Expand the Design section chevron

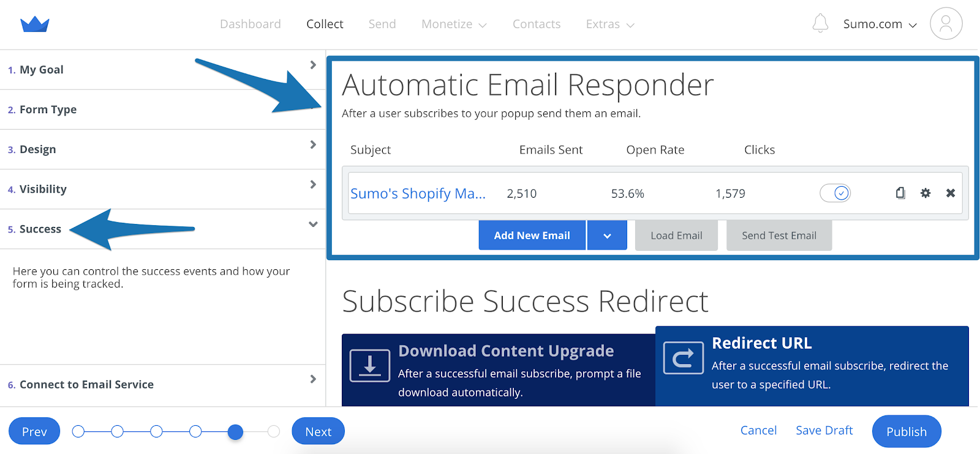click(313, 145)
